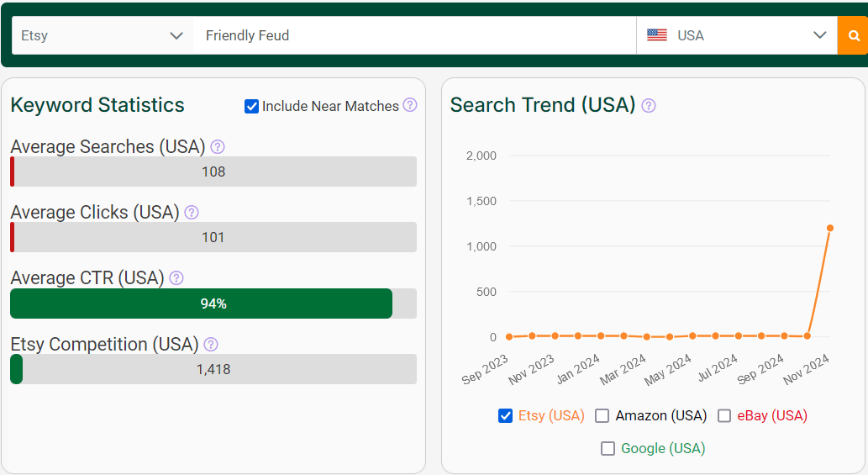868x475 pixels.
Task: Open help icon beside Average Clicks (USA)
Action: pyautogui.click(x=192, y=213)
